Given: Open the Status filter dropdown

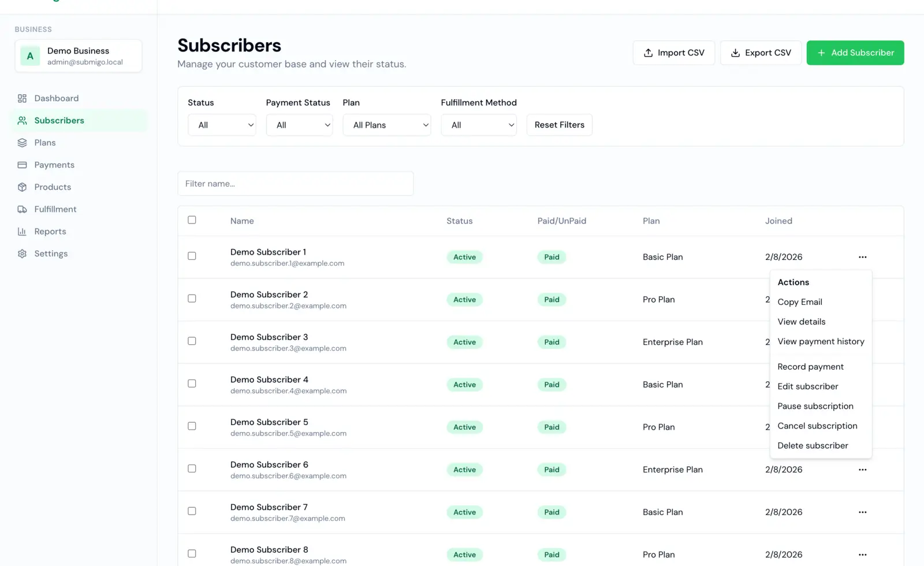Looking at the screenshot, I should click(x=221, y=125).
